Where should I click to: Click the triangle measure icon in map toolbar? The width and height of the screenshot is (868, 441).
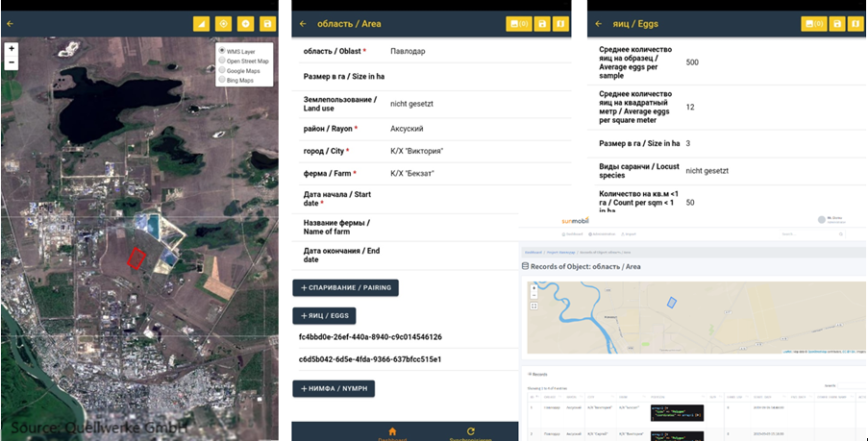[201, 23]
